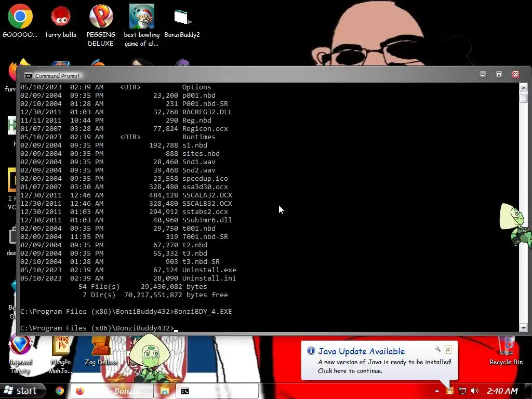Click the Options directory entry
Viewport: 532px width, 399px height.
(196, 87)
